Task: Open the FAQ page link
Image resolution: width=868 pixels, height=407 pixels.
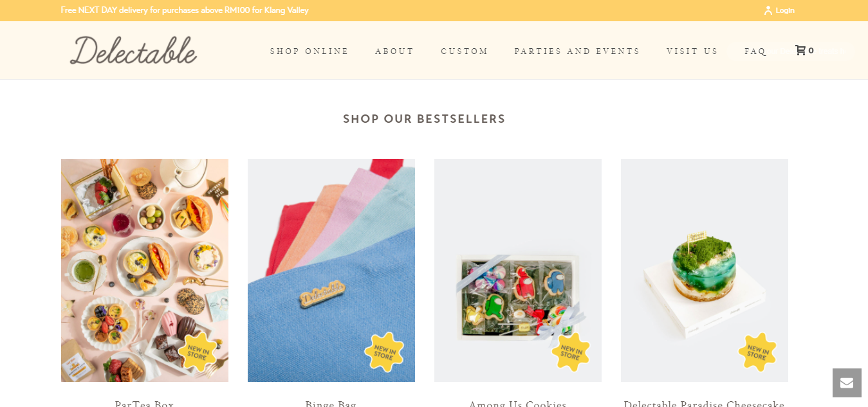Action: click(755, 51)
